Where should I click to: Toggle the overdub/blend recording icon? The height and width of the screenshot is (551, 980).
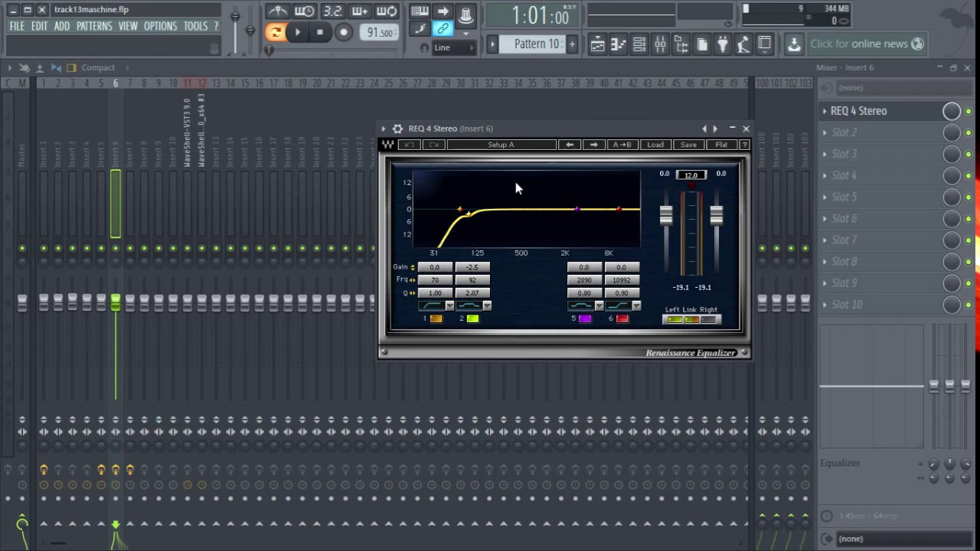click(x=360, y=11)
